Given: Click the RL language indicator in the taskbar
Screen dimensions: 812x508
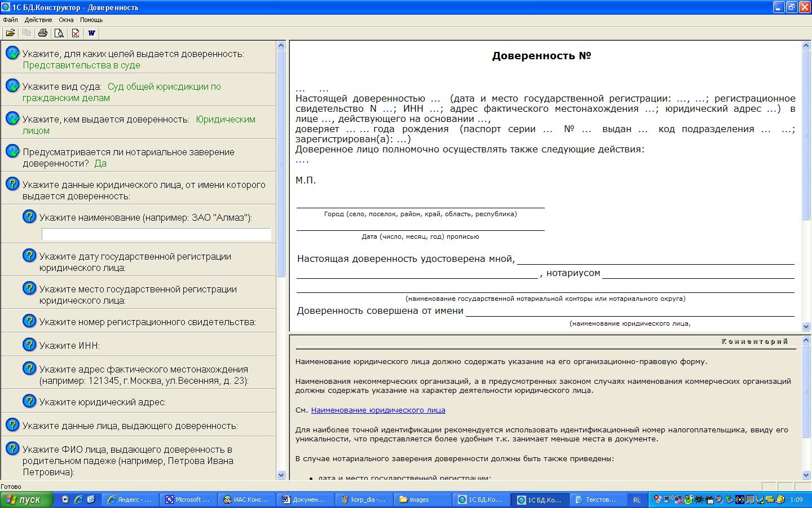Looking at the screenshot, I should tap(637, 500).
